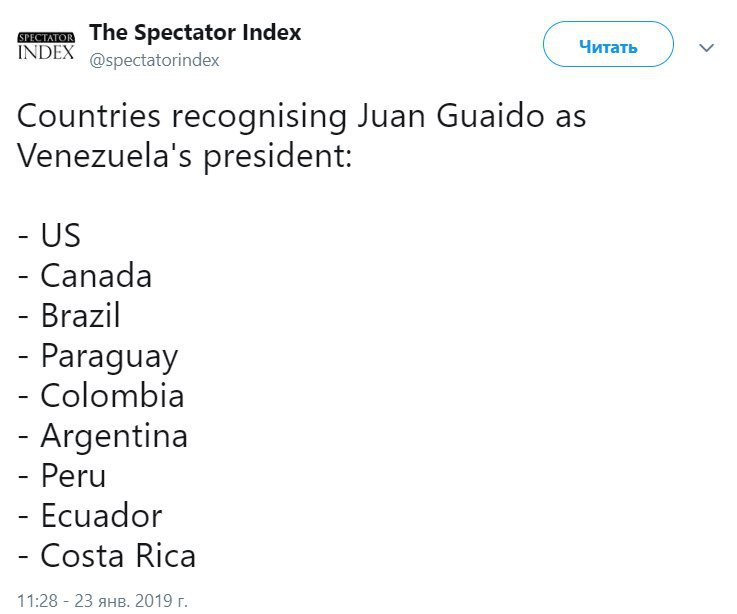Click the 'Venezuela's president:' line

point(184,157)
